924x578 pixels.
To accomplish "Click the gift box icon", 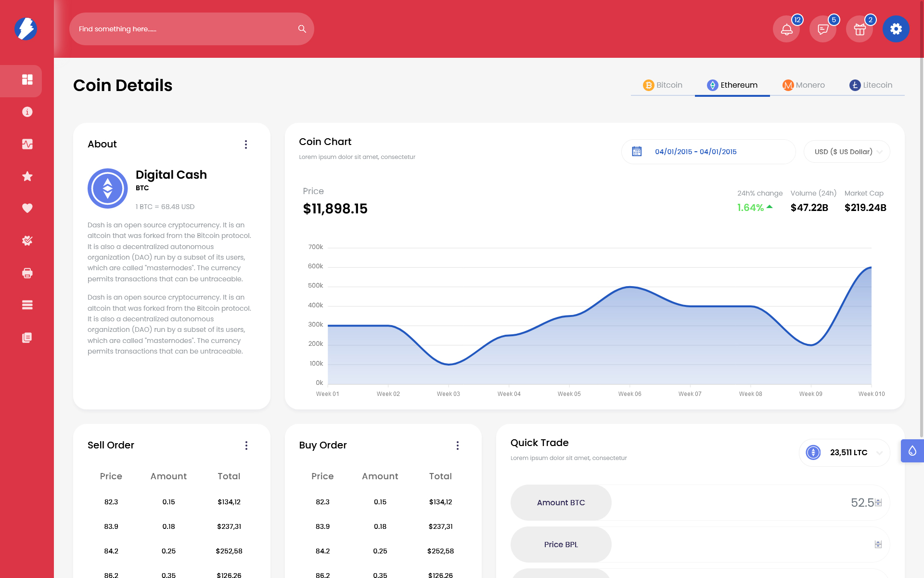I will click(860, 29).
